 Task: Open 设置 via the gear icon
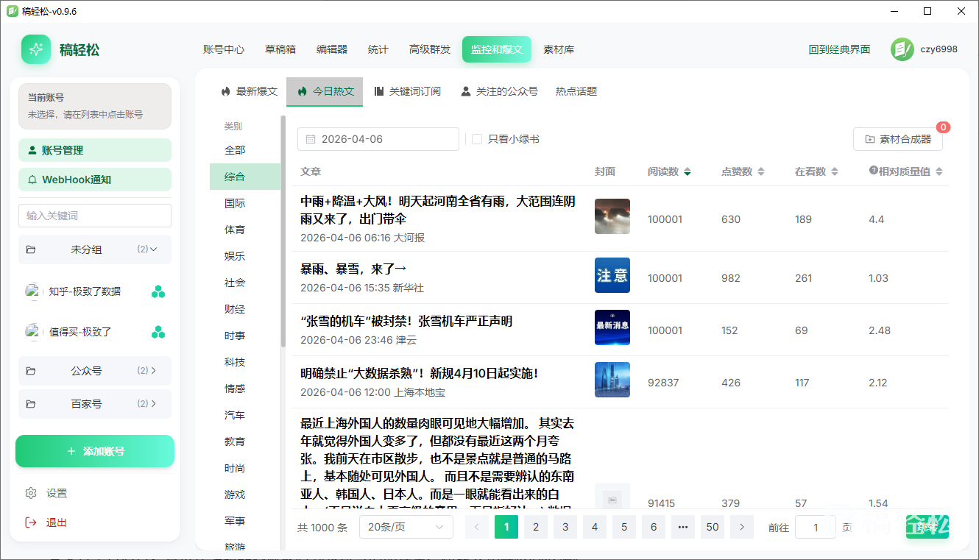(31, 493)
